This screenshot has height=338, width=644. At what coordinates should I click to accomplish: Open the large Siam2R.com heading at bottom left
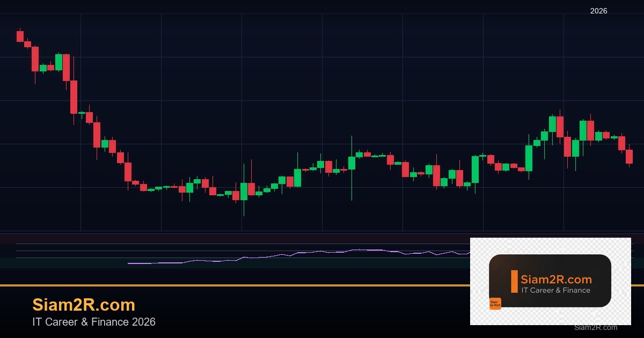[x=84, y=305]
